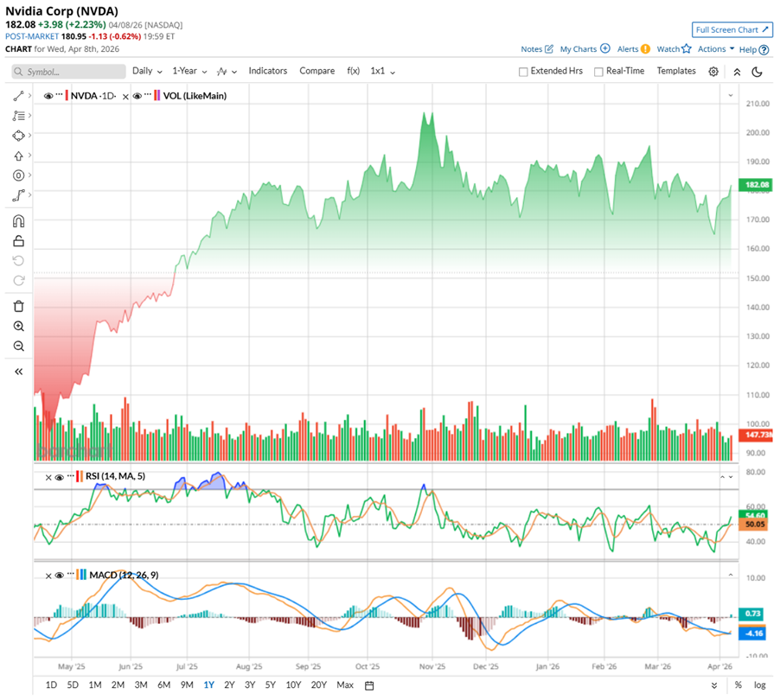Select the 1D range tab
The width and height of the screenshot is (780, 700).
click(51, 685)
